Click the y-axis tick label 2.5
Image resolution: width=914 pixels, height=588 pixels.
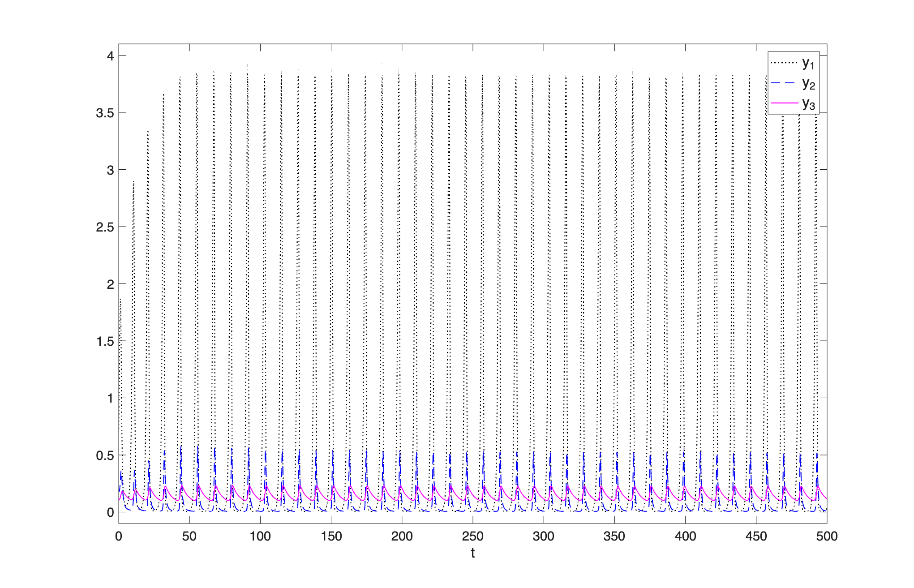pos(105,227)
